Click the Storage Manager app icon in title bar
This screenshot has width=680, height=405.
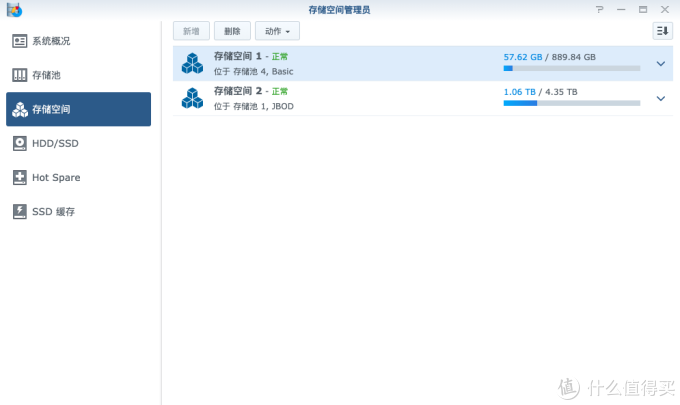(x=14, y=10)
